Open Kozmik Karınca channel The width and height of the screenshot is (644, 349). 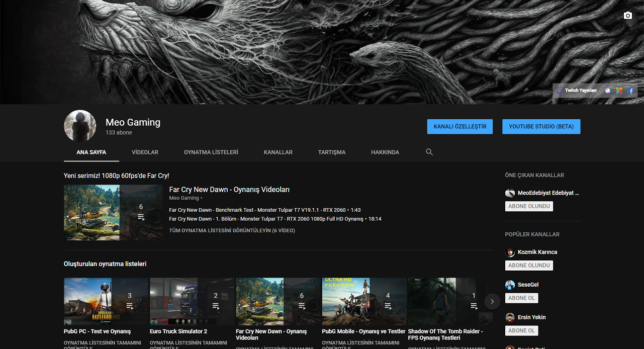[x=537, y=252]
